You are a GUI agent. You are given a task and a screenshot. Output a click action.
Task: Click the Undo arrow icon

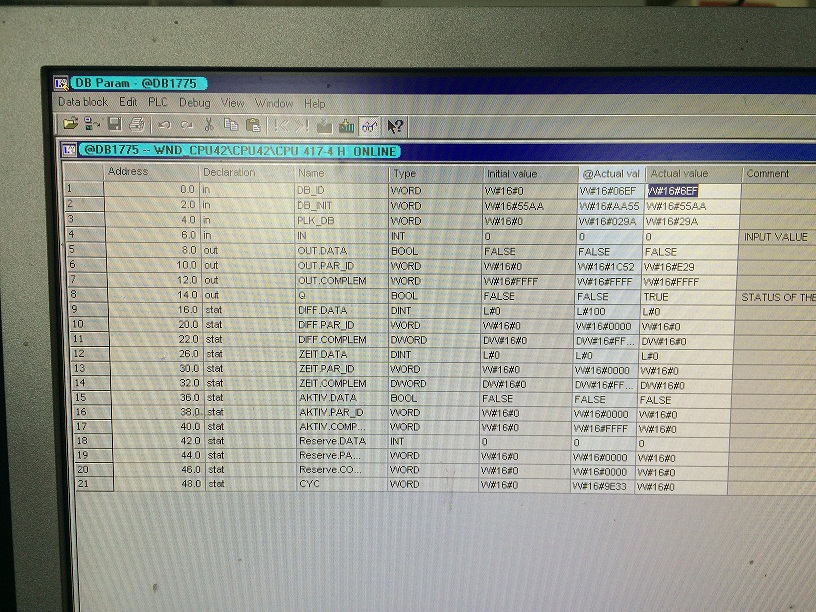click(x=164, y=125)
